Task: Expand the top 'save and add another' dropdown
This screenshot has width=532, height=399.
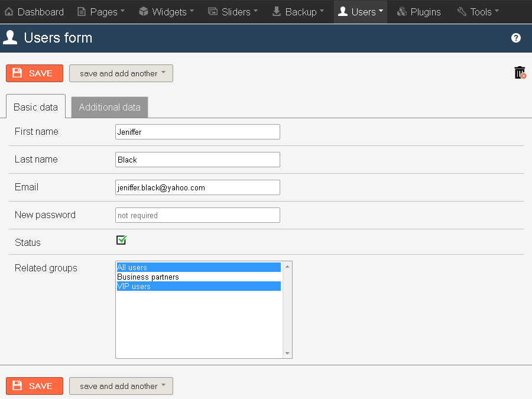Action: click(121, 73)
